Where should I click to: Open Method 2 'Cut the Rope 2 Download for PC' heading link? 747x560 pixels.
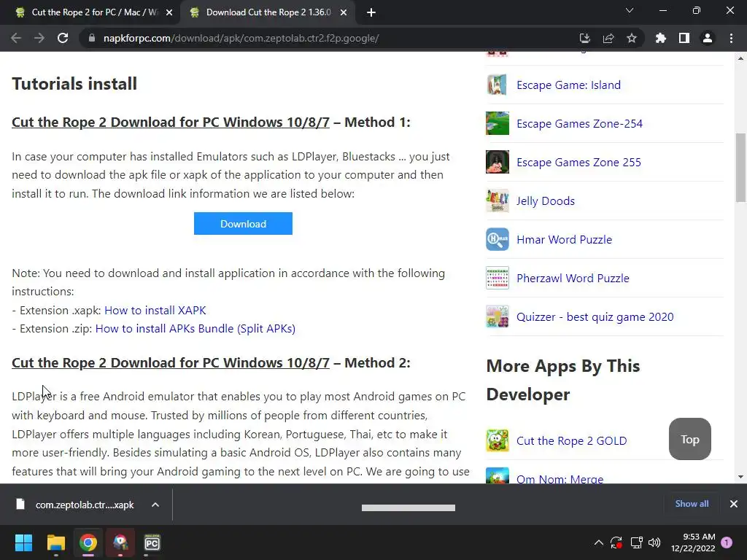(x=171, y=363)
